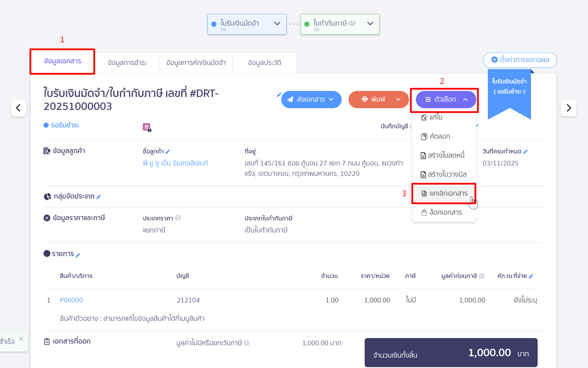Go to previous document with left arrow
This screenshot has width=588, height=368.
(19, 108)
